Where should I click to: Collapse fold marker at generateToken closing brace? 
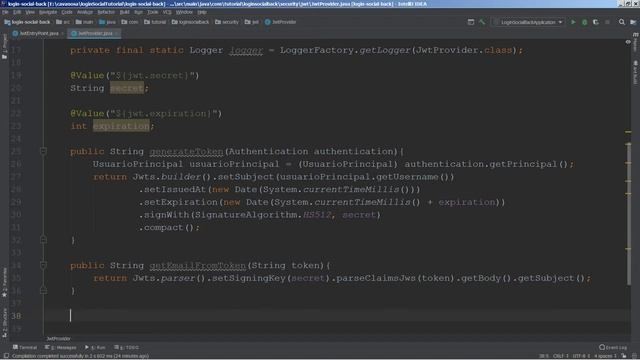[43, 240]
